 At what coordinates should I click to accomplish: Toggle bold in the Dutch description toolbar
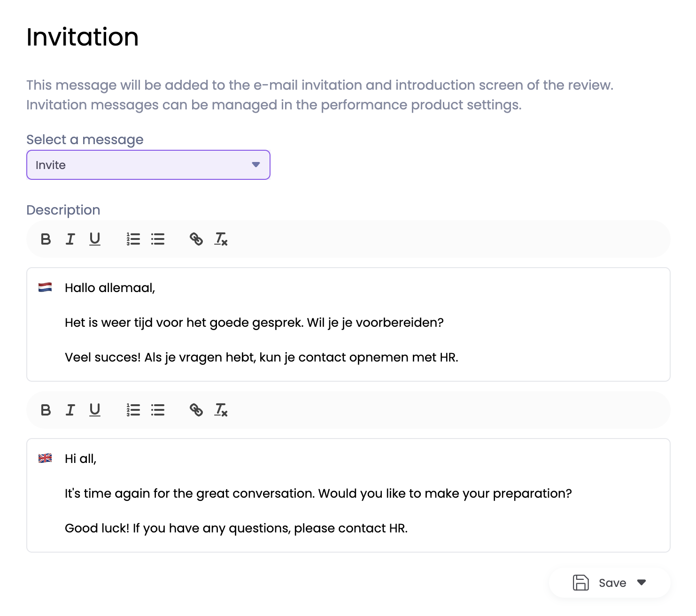46,239
